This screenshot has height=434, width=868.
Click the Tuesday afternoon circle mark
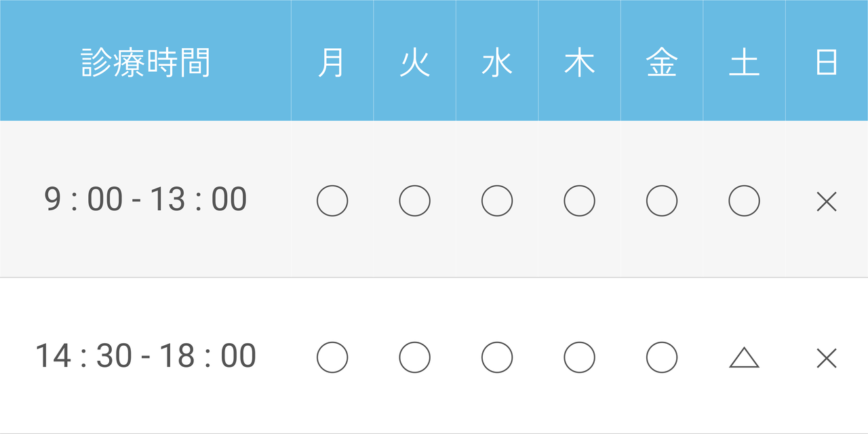tap(414, 357)
